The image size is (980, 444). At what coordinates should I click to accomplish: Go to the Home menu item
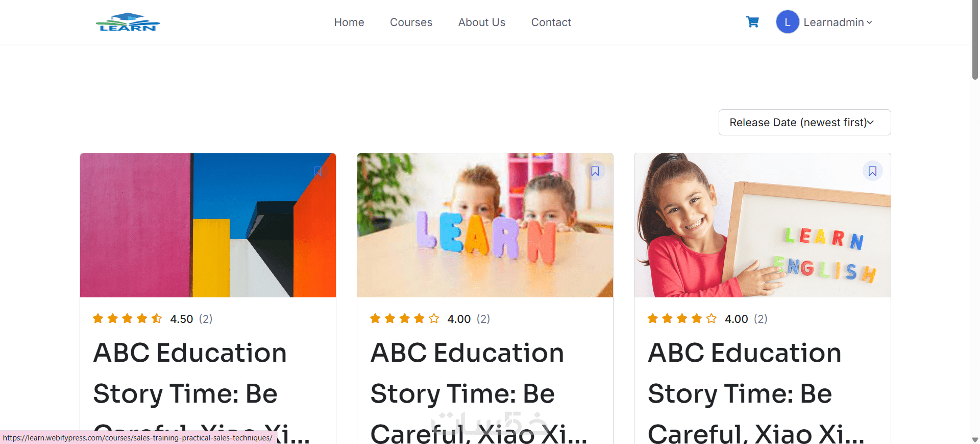(349, 22)
